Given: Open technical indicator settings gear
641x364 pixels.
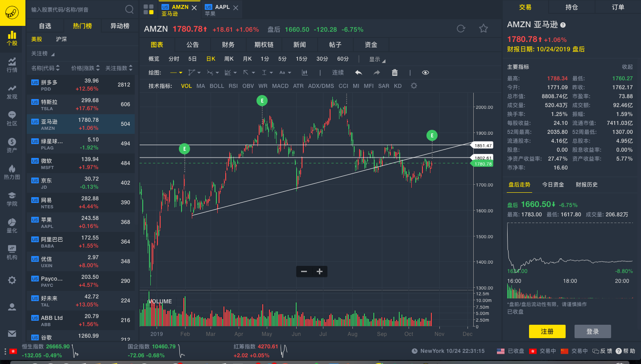Looking at the screenshot, I should pyautogui.click(x=414, y=86).
